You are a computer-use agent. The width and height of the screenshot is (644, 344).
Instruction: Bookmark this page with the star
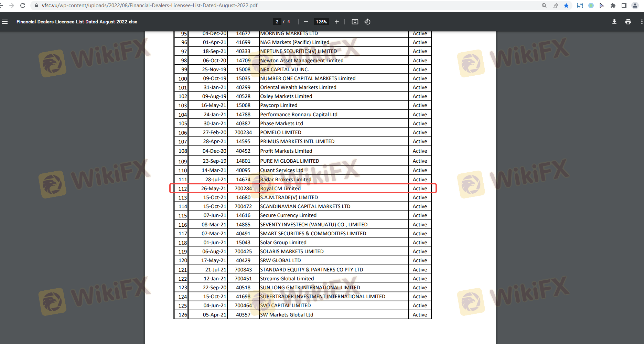[x=566, y=6]
